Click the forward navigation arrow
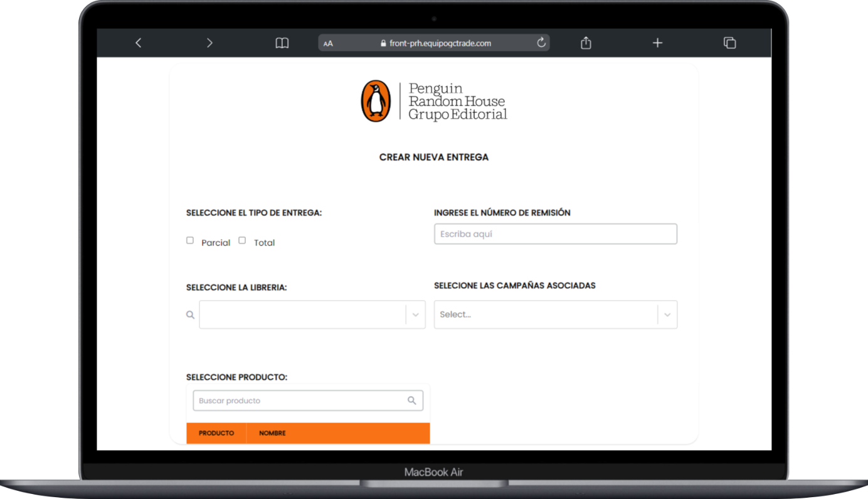The image size is (868, 499). click(x=209, y=43)
